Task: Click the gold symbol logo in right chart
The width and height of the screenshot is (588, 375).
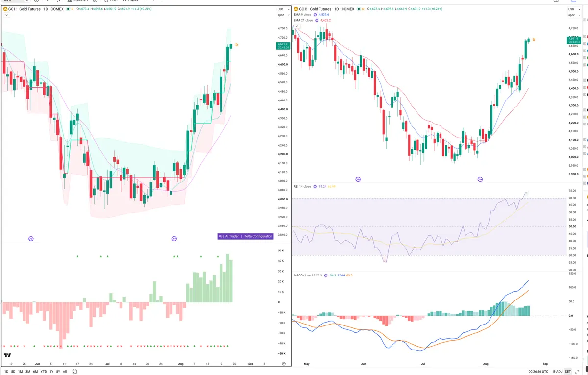Action: [296, 9]
